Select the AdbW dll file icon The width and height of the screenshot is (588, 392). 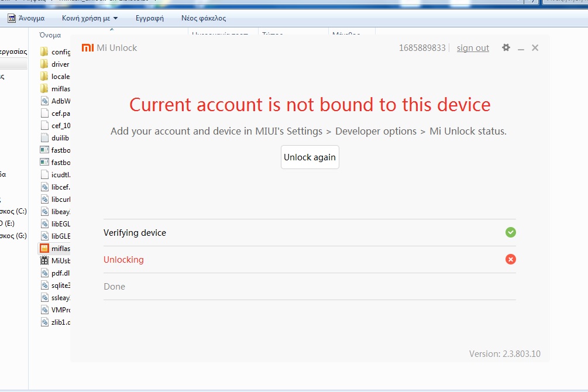(44, 101)
